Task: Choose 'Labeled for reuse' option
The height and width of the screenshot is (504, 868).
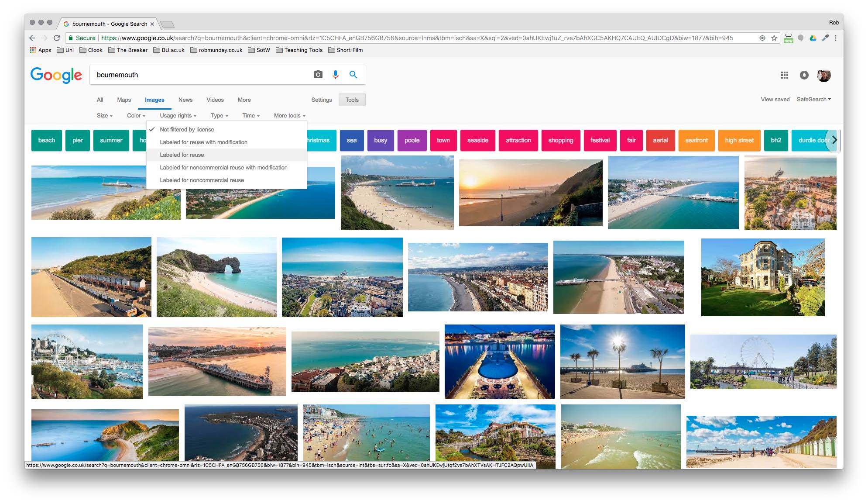Action: tap(182, 155)
